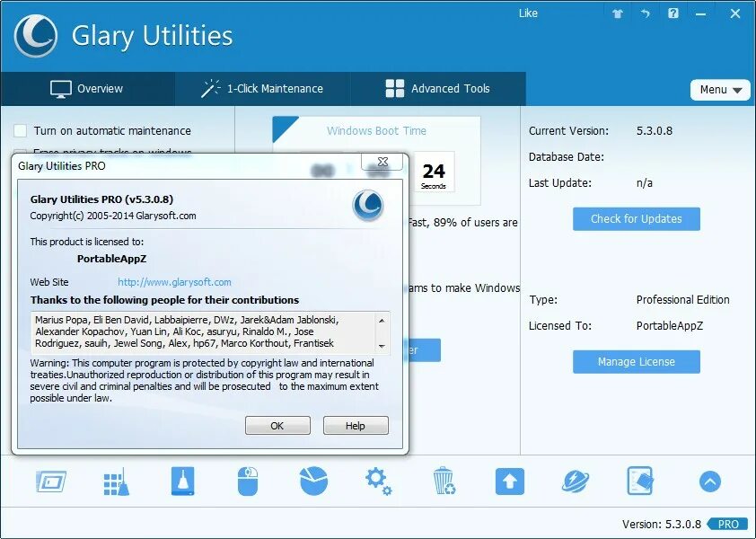Viewport: 756px width, 539px height.
Task: Click the driver mouse-shaped icon on bottom toolbar
Action: (x=248, y=482)
